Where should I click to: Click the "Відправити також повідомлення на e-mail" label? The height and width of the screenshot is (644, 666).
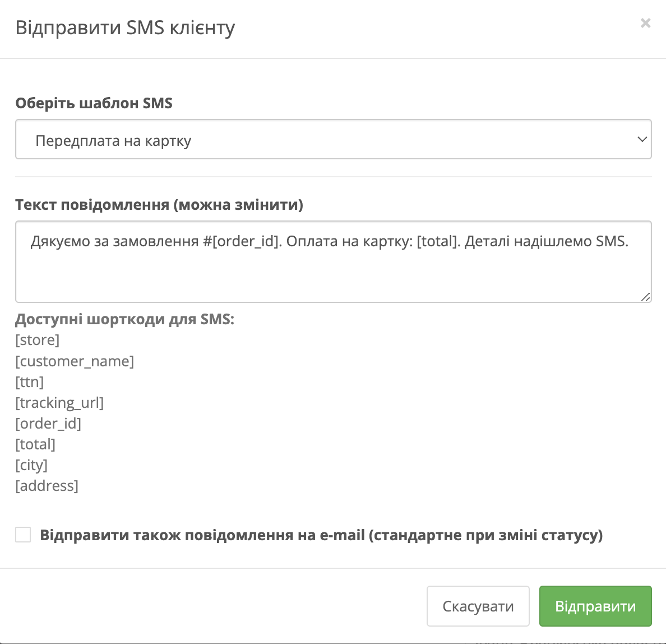[x=321, y=535]
